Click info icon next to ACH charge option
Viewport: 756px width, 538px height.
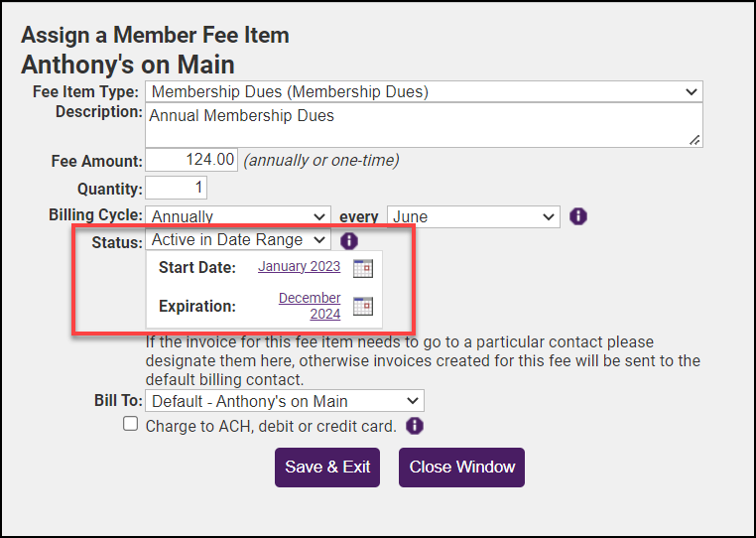coord(414,426)
